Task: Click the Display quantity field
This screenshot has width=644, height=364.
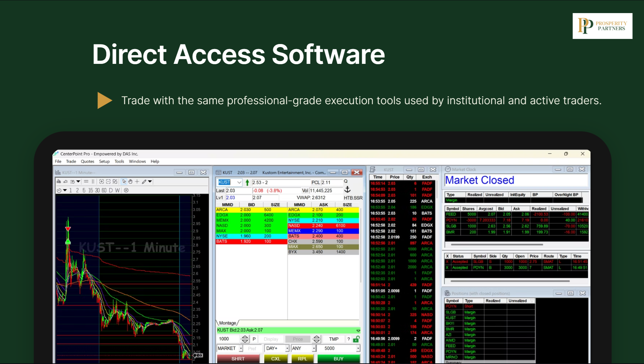Action: point(271,339)
